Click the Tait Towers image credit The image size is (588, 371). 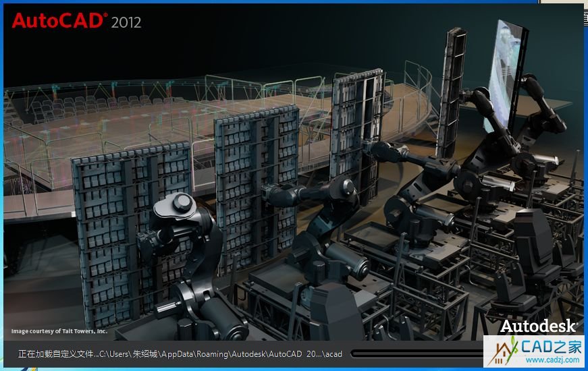(59, 331)
